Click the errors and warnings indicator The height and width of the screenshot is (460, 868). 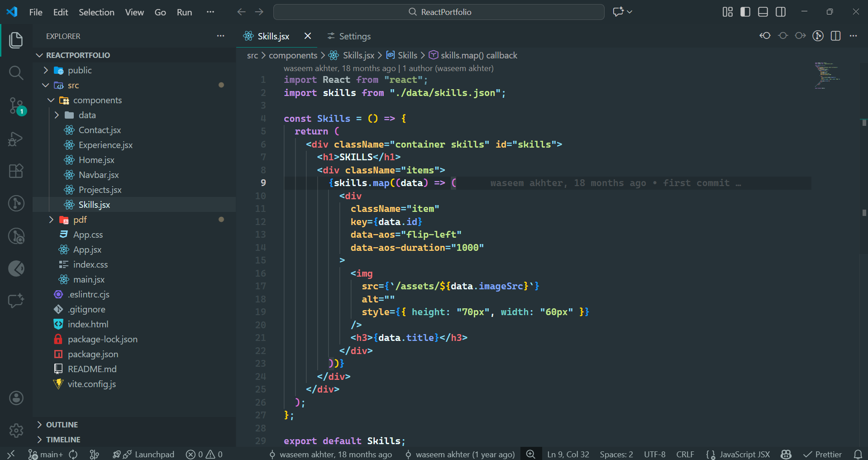coord(204,454)
